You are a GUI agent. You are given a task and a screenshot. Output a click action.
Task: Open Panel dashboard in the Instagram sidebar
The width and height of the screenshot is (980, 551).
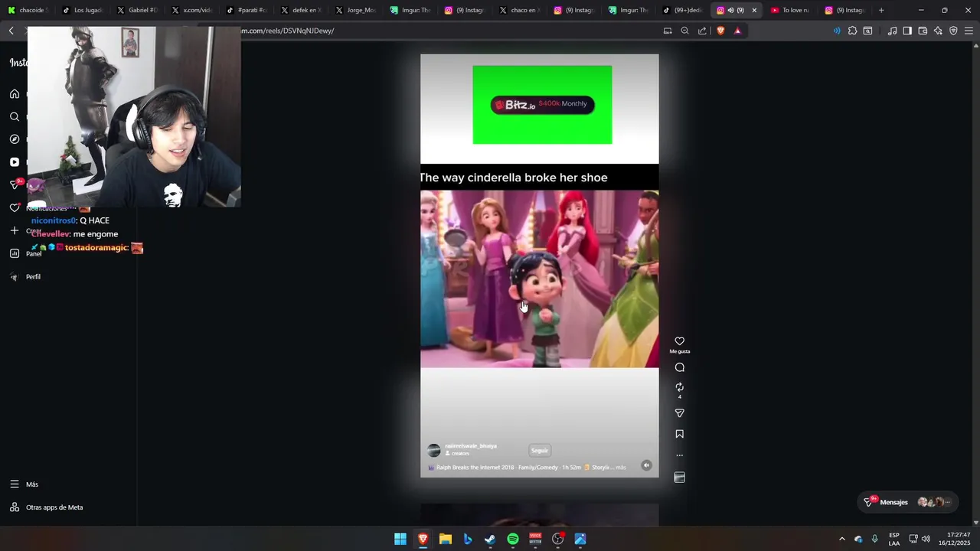[25, 253]
